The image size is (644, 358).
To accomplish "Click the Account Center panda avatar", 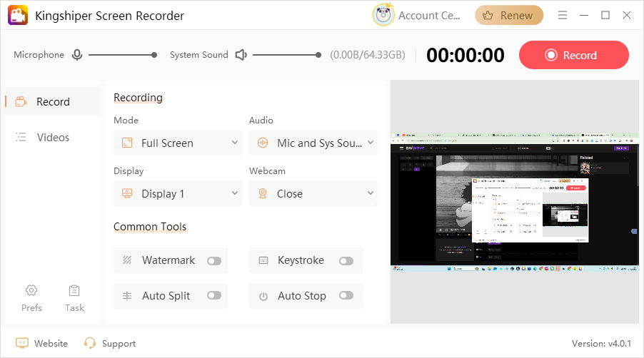I will click(x=383, y=15).
